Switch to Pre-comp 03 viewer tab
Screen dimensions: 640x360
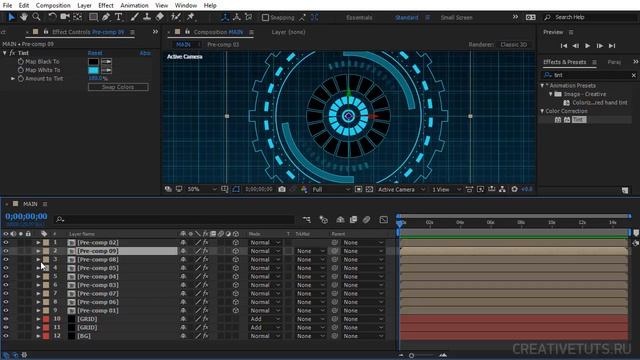click(223, 44)
